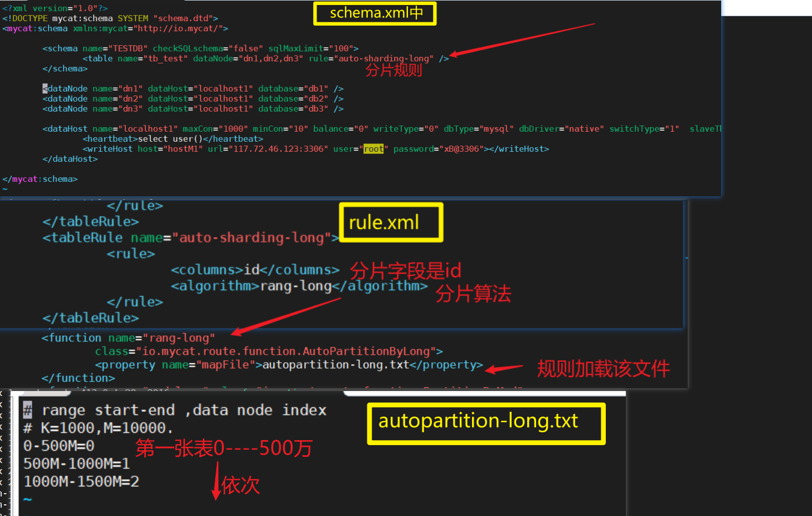Click comment line "K=1000,M=10000."
This screenshot has width=812, height=516.
(106, 428)
